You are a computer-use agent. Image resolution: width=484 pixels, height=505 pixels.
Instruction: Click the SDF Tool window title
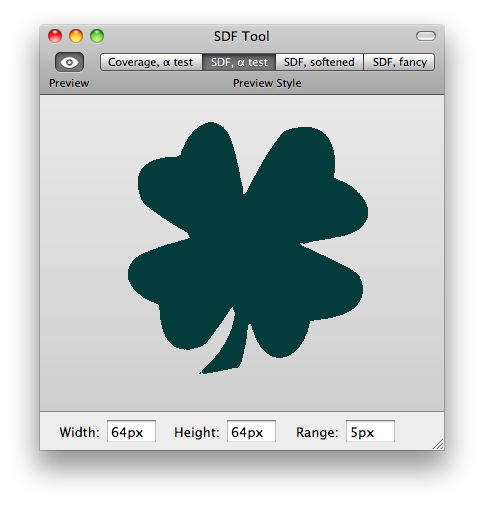point(242,36)
